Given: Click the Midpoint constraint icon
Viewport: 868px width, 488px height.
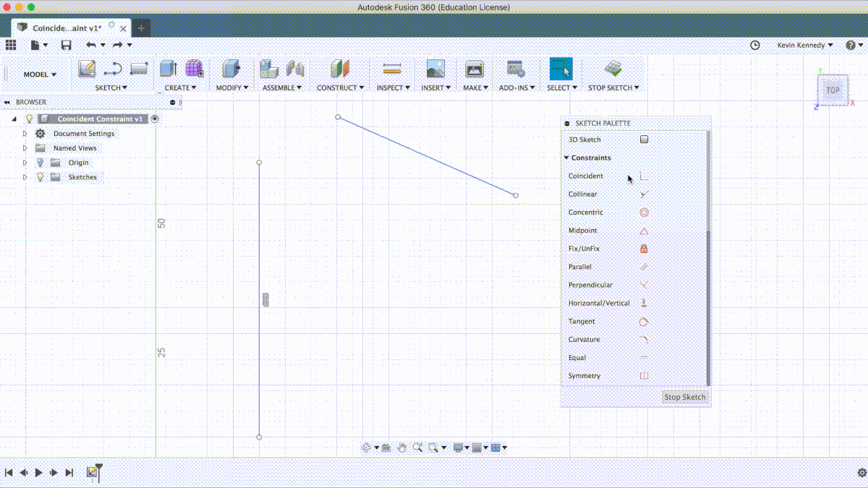Looking at the screenshot, I should [x=644, y=231].
